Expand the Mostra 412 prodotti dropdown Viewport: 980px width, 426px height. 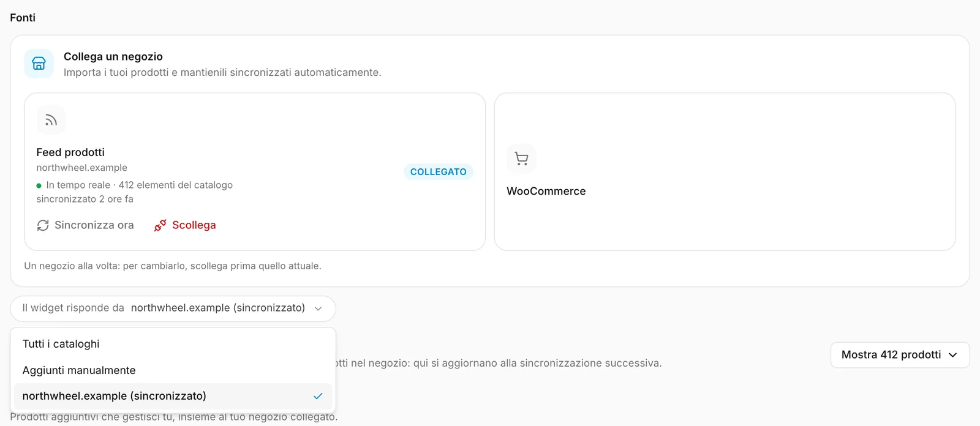click(x=900, y=355)
